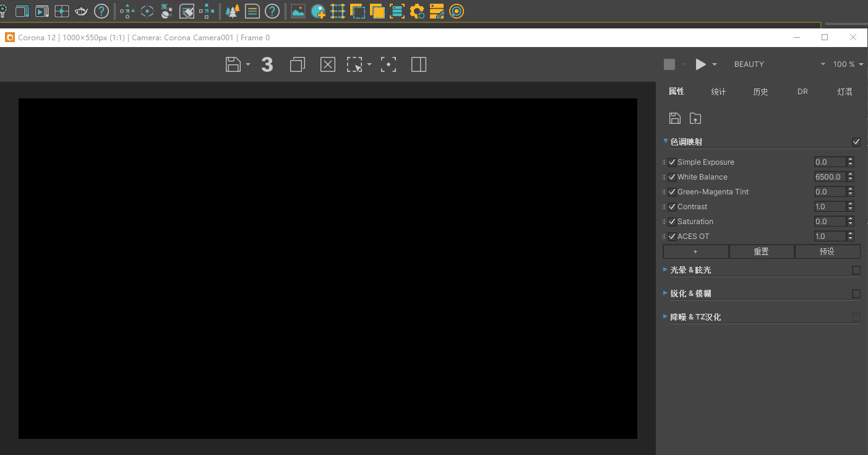Click the black rendered image canvas
The image size is (868, 455).
pos(328,269)
